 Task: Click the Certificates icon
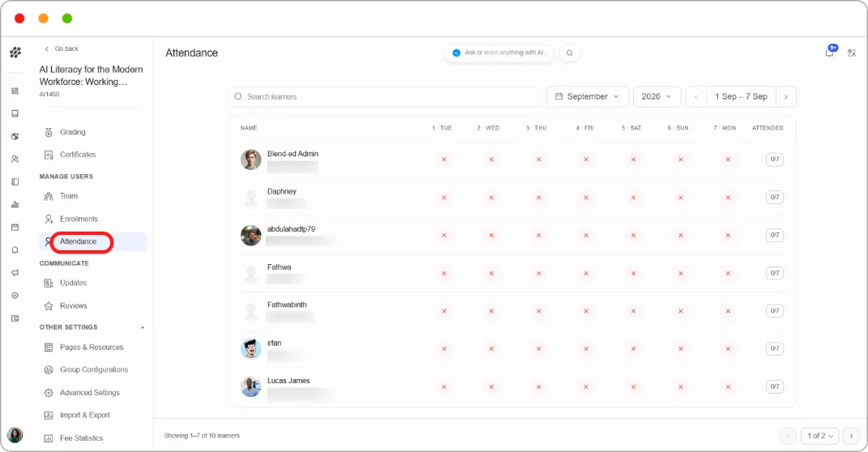pos(49,155)
